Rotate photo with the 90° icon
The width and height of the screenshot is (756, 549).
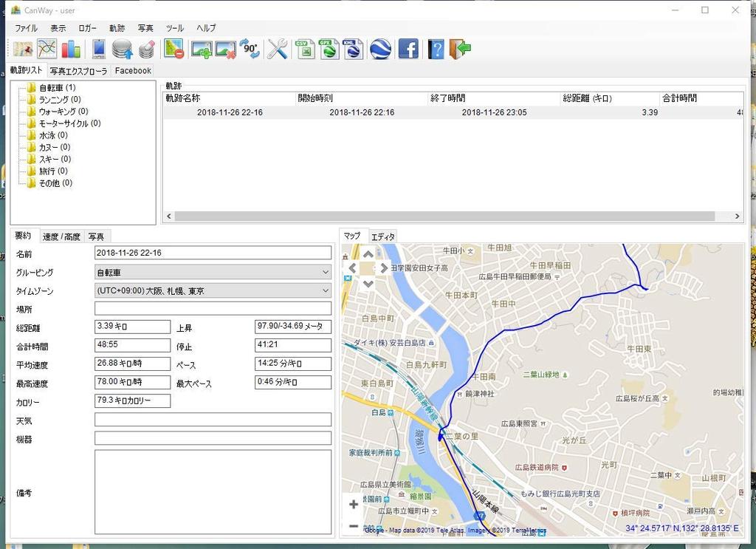pyautogui.click(x=250, y=50)
